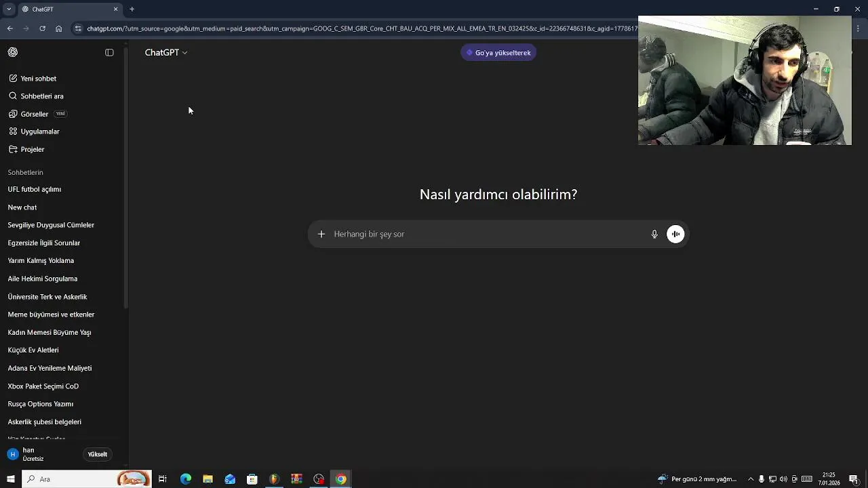The width and height of the screenshot is (868, 488).
Task: Open Uygulamalar apps page
Action: [x=34, y=131]
